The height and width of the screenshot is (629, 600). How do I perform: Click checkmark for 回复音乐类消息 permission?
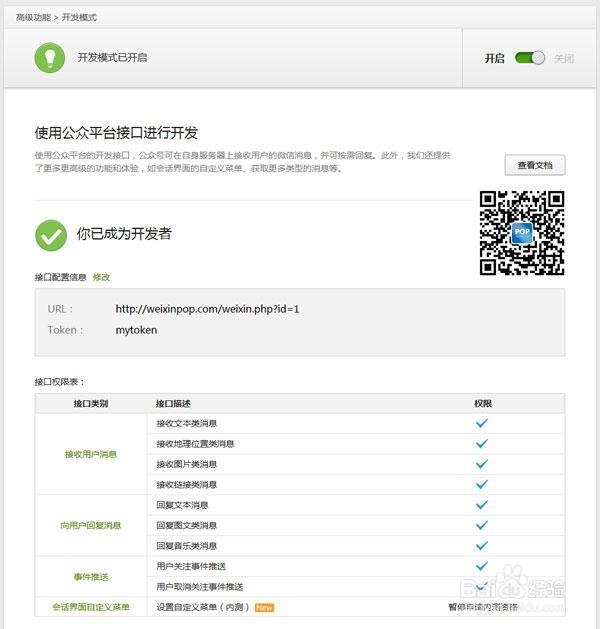482,545
